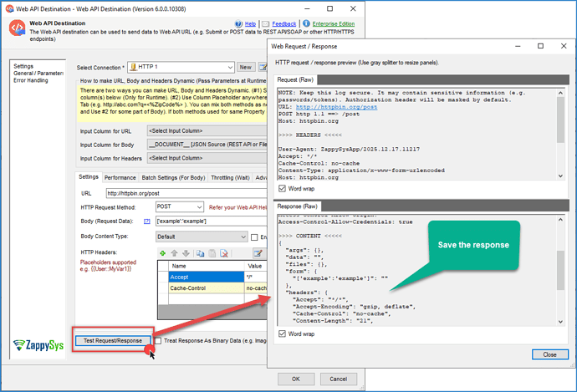Viewport: 577px width, 392px height.
Task: Open Input Column for URL dropdown
Action: pyautogui.click(x=207, y=130)
